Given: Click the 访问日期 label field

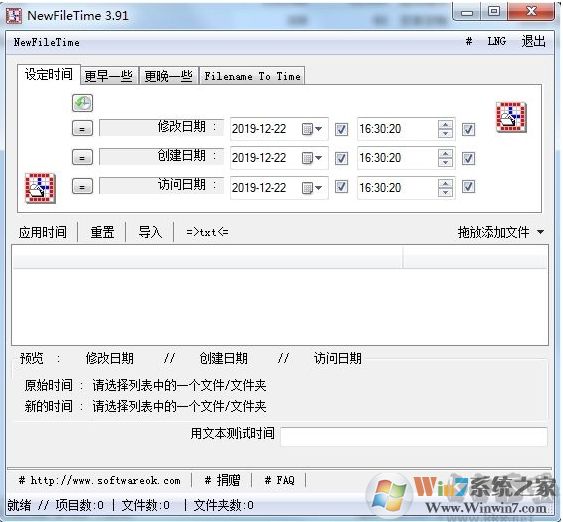Looking at the screenshot, I should point(161,186).
